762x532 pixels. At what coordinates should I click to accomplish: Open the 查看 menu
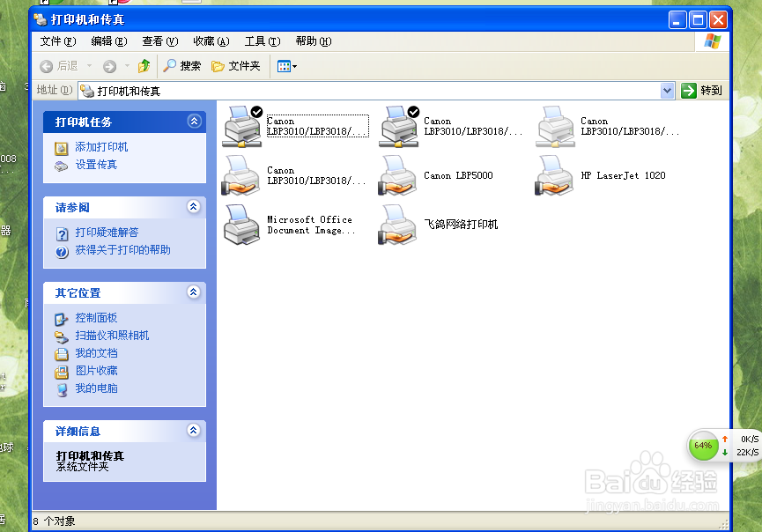[159, 41]
